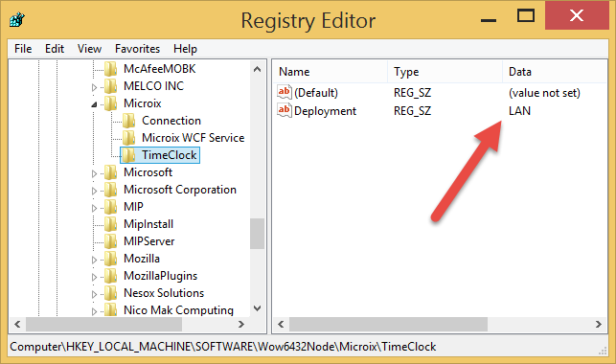Click the TimeClock folder icon

[128, 155]
